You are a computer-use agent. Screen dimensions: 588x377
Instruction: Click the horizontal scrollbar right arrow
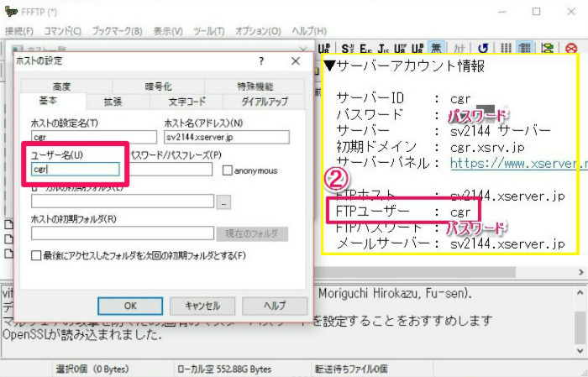click(x=581, y=272)
